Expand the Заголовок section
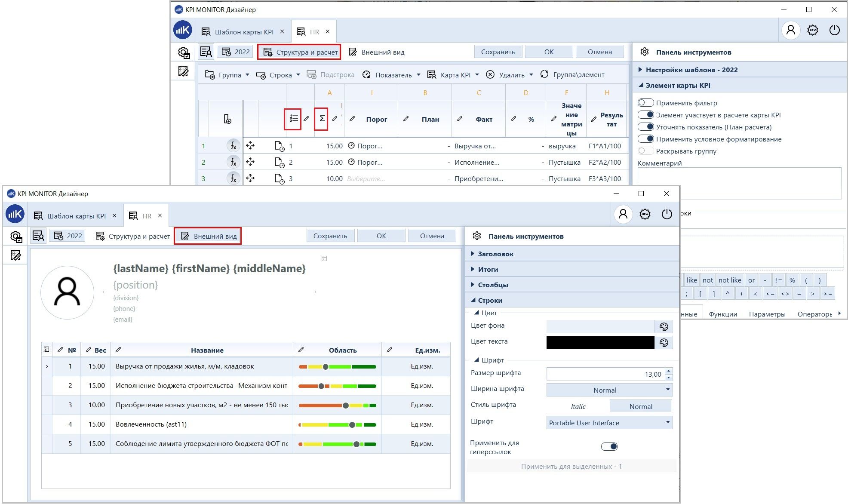 [x=572, y=254]
